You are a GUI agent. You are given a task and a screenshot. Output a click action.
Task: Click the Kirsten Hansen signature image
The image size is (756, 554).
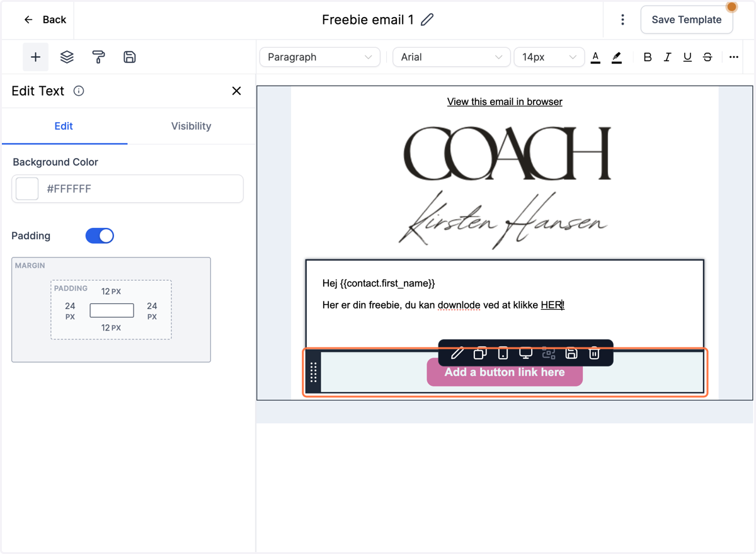(x=503, y=219)
